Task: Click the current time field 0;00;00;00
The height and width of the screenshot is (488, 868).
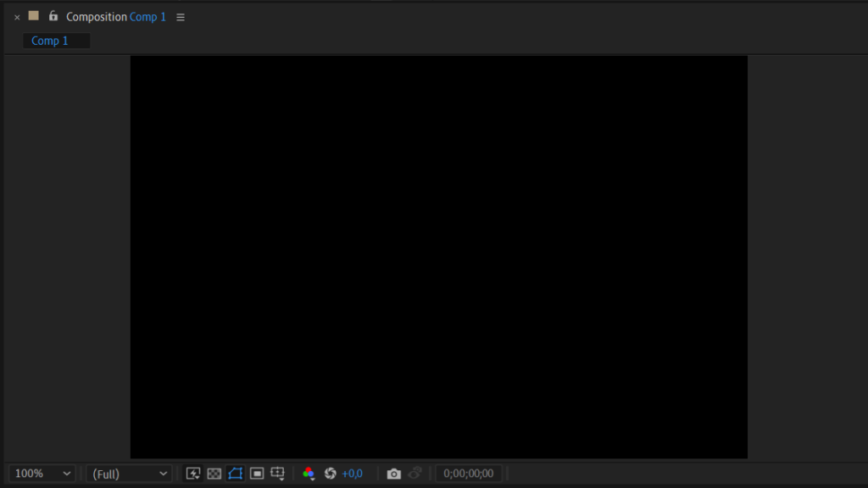Action: tap(468, 473)
